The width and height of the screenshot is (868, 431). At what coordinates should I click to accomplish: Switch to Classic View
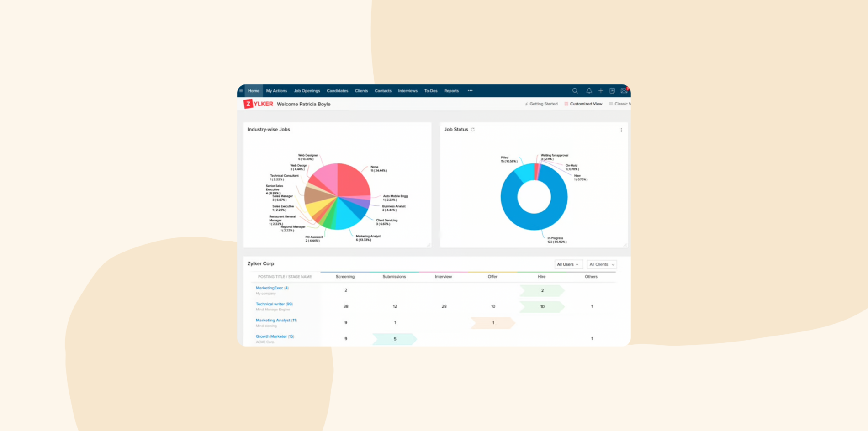620,104
